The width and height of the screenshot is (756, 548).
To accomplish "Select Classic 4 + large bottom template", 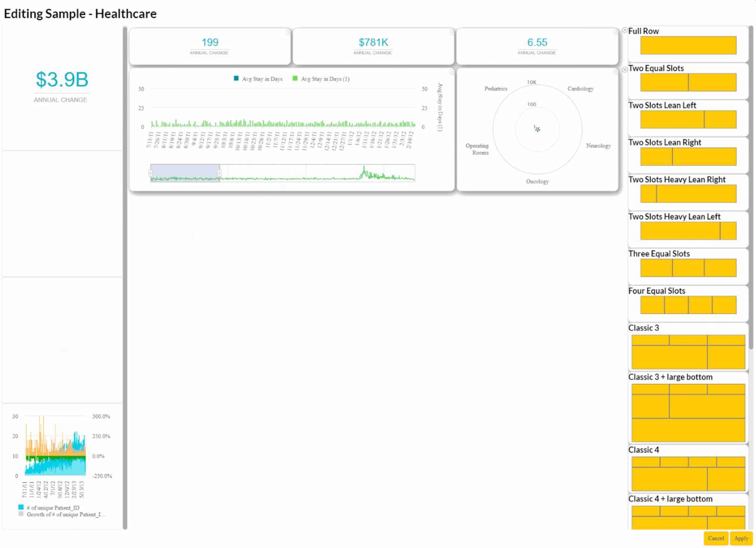I will [688, 517].
